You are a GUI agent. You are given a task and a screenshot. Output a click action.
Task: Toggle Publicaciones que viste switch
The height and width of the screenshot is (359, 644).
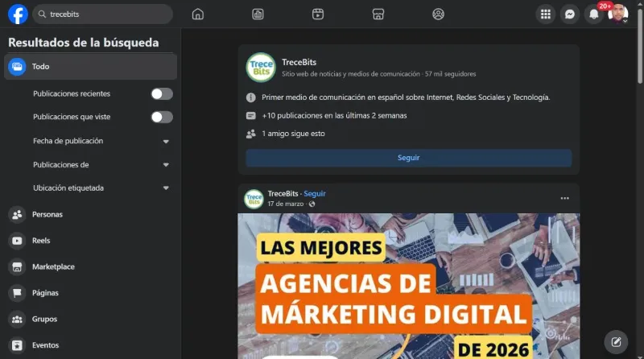point(162,117)
